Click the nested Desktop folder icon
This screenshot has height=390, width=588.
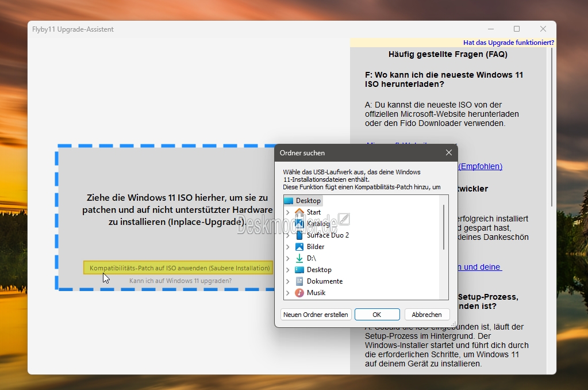[299, 270]
